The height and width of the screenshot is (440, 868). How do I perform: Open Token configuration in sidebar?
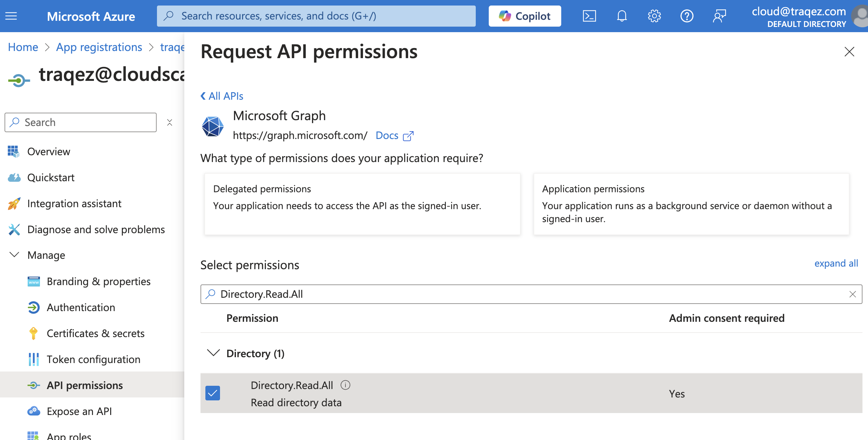point(94,359)
